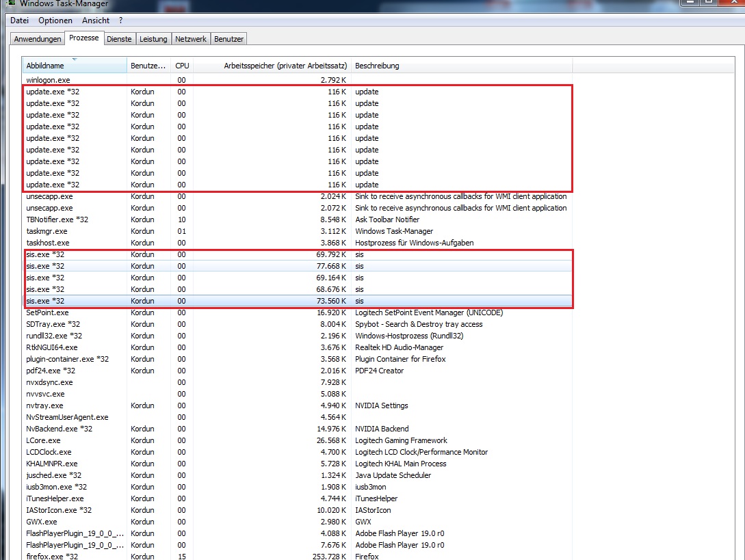Click the Task Manager title bar icon
This screenshot has height=560, width=745.
click(10, 3)
